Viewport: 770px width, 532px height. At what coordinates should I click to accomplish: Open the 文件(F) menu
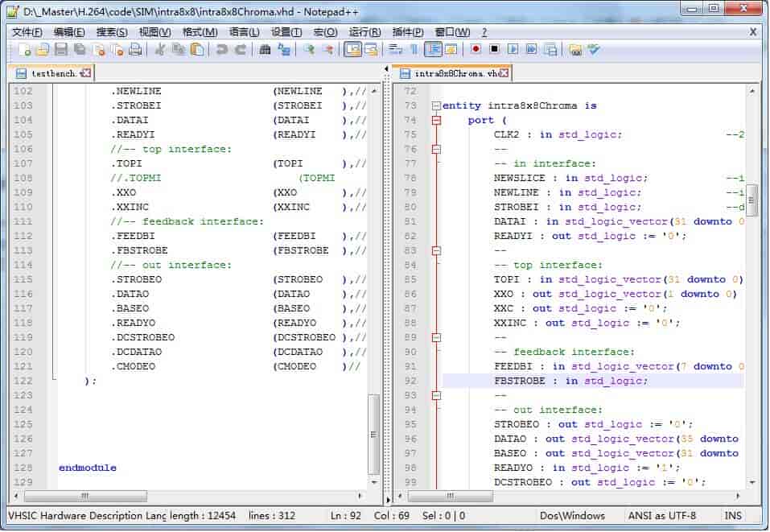[x=27, y=32]
